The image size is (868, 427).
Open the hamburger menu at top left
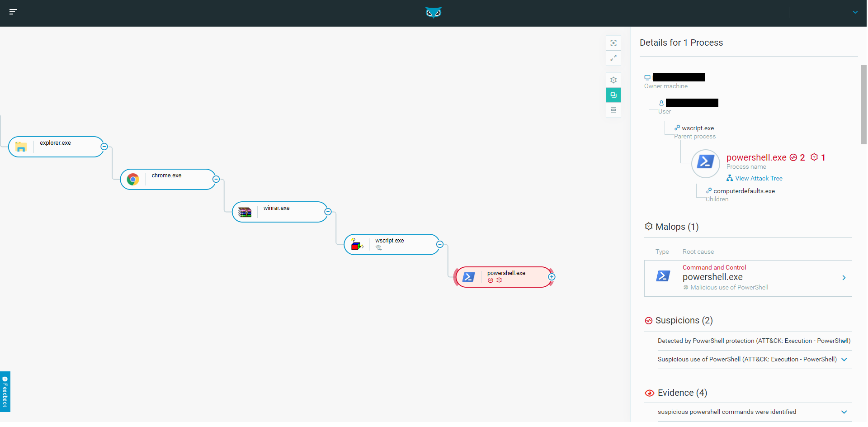[x=13, y=12]
